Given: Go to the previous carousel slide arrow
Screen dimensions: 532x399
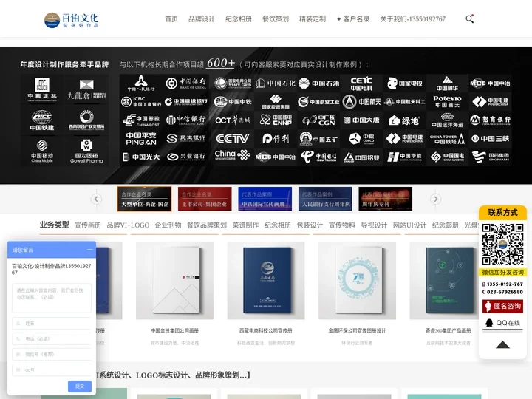Looking at the screenshot, I should point(96,199).
